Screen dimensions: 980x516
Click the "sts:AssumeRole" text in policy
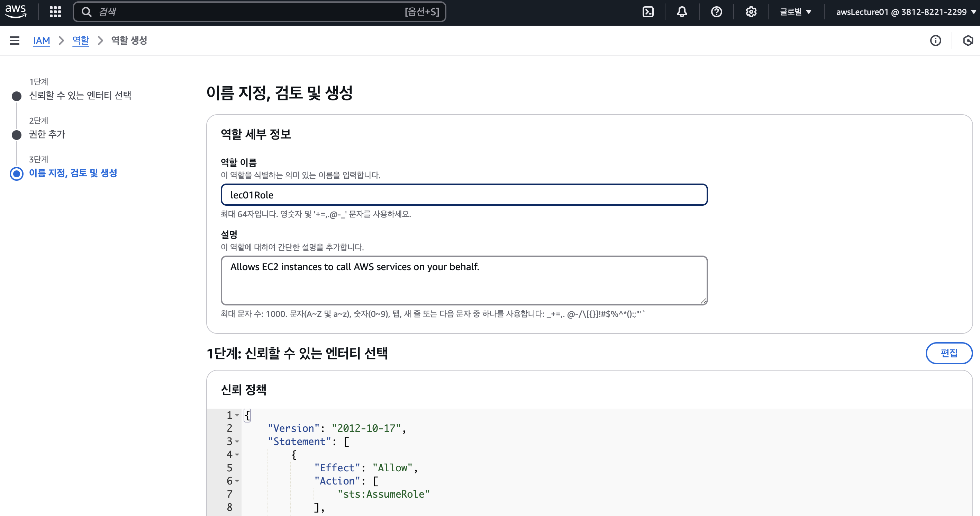pyautogui.click(x=383, y=494)
